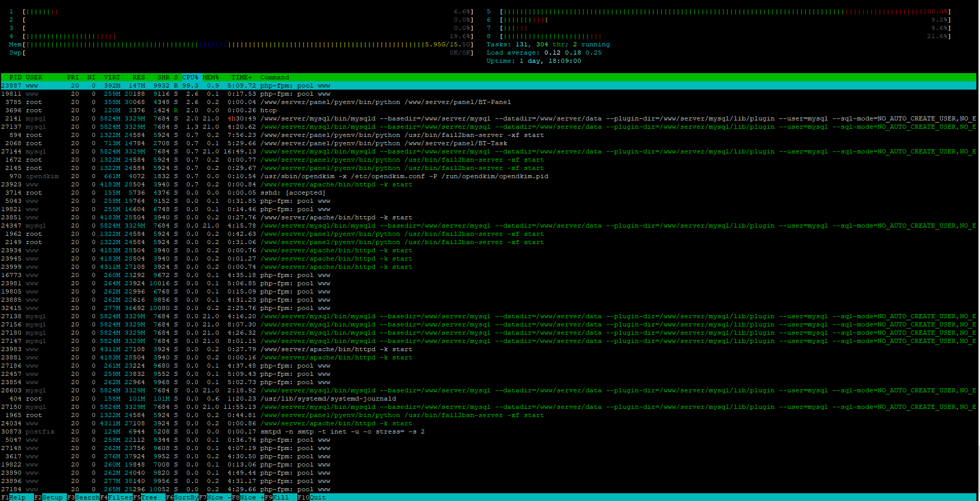Sort by the MEM% column header
This screenshot has height=501, width=980.
(x=210, y=77)
